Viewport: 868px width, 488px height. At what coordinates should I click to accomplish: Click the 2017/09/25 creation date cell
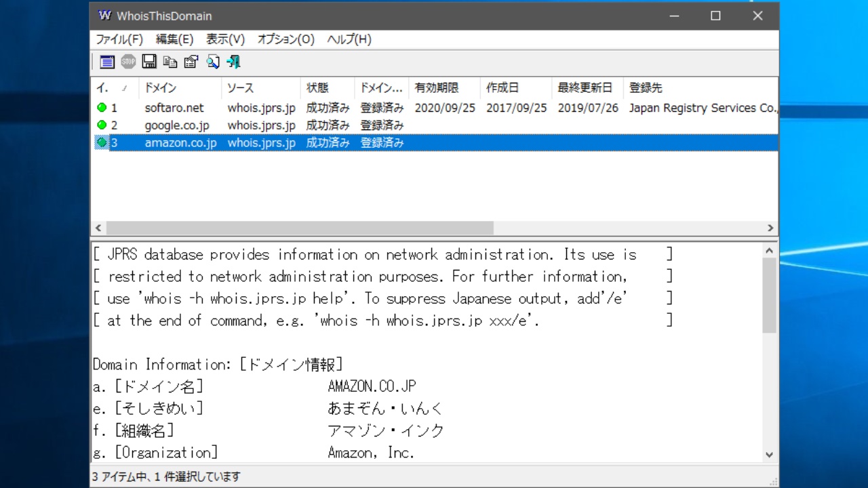click(517, 108)
